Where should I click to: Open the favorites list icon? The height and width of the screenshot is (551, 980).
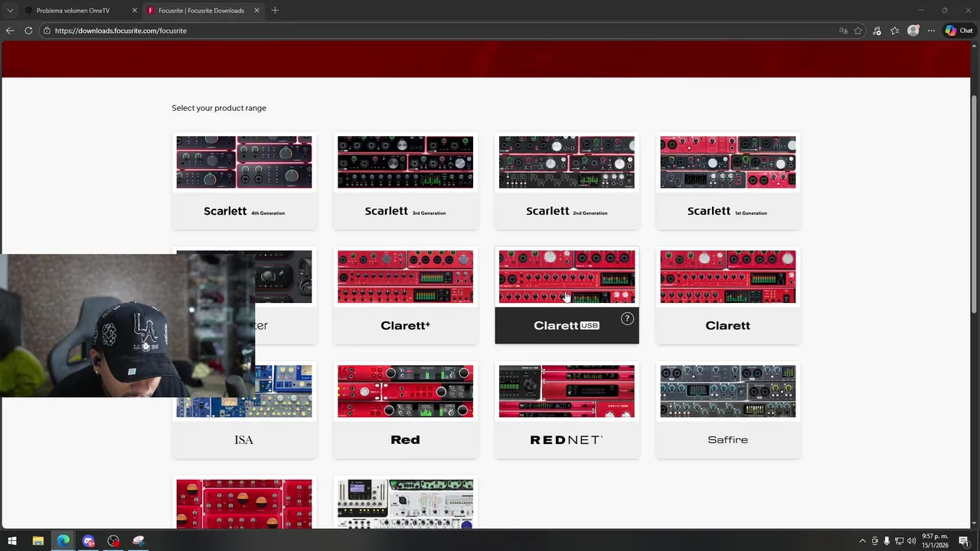pyautogui.click(x=894, y=31)
